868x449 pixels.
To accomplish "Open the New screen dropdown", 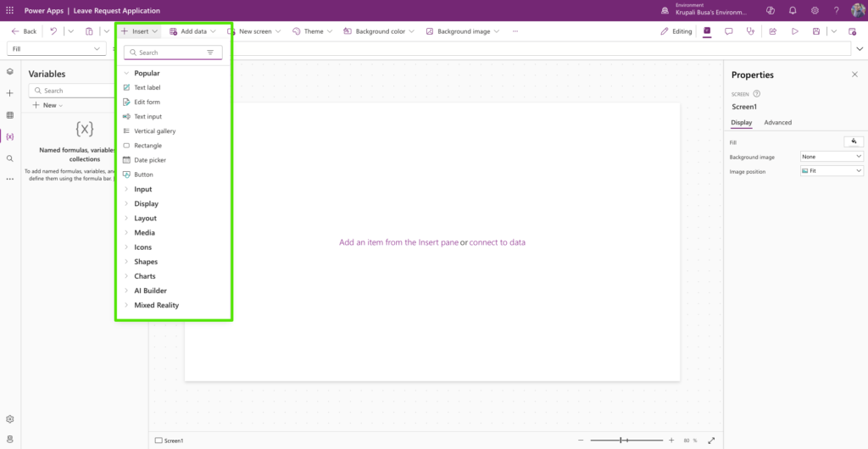I will pyautogui.click(x=254, y=31).
